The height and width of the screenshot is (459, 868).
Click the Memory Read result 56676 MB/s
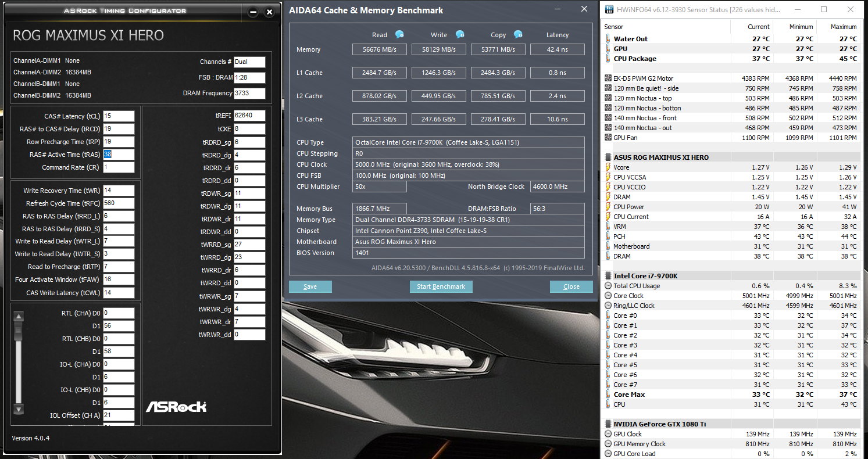[x=380, y=49]
